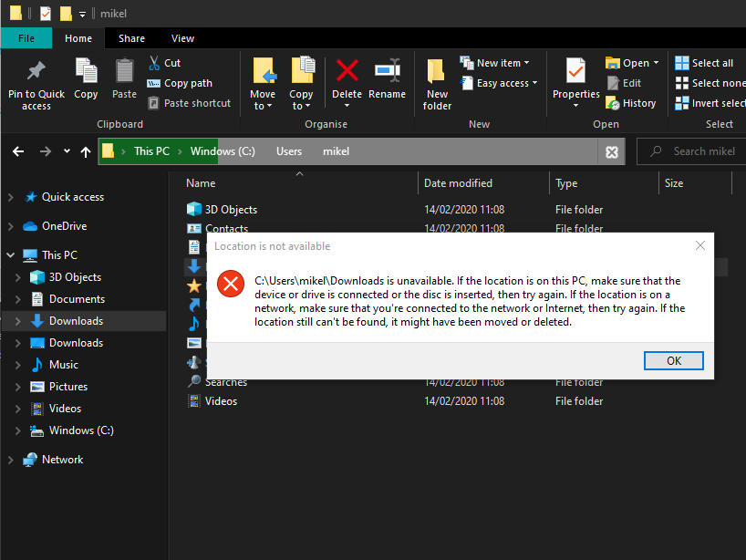Click Paste shortcut in ribbon
Screen dimensions: 746x560
(x=189, y=103)
